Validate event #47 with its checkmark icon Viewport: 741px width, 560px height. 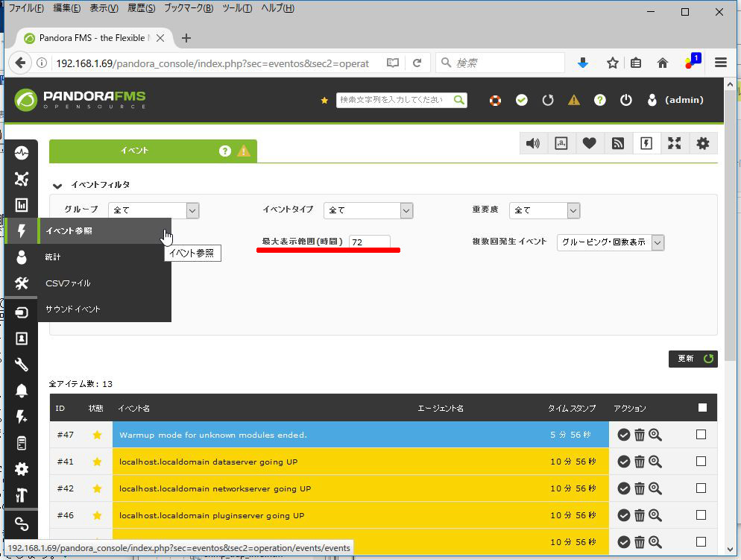[x=624, y=435]
